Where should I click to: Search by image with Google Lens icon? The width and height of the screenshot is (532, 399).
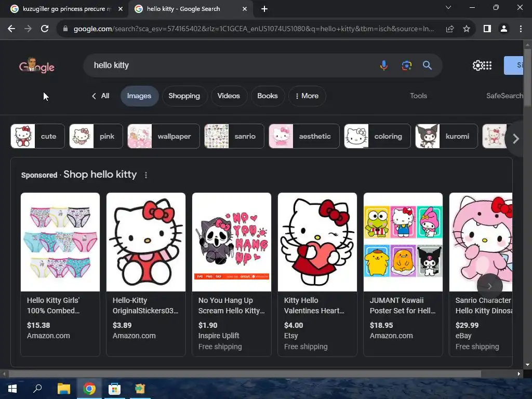pos(406,65)
